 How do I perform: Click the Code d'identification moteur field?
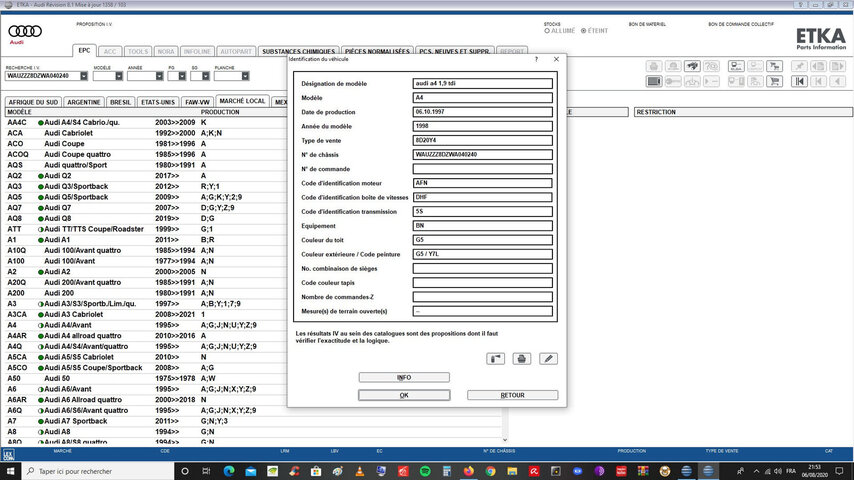pyautogui.click(x=483, y=183)
